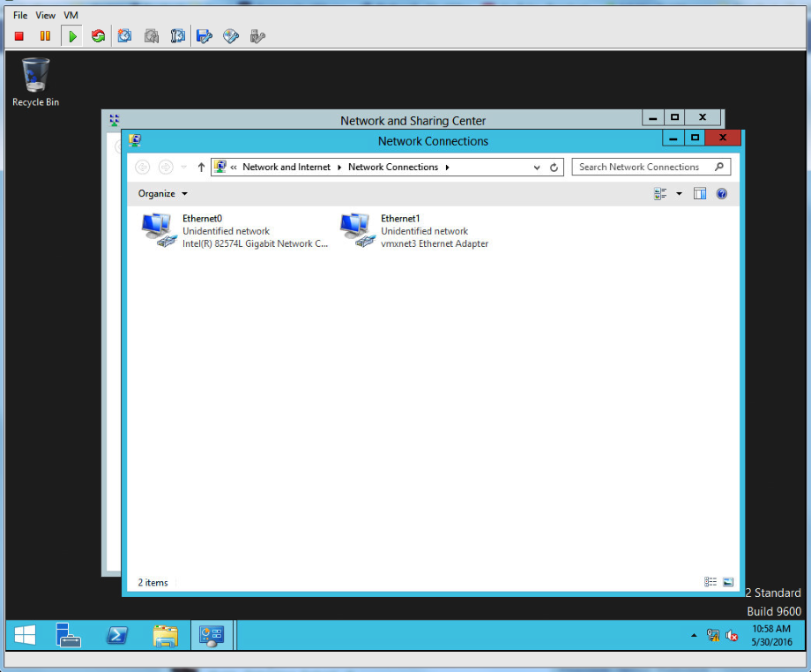Restart the VM with the reset icon

pyautogui.click(x=98, y=36)
